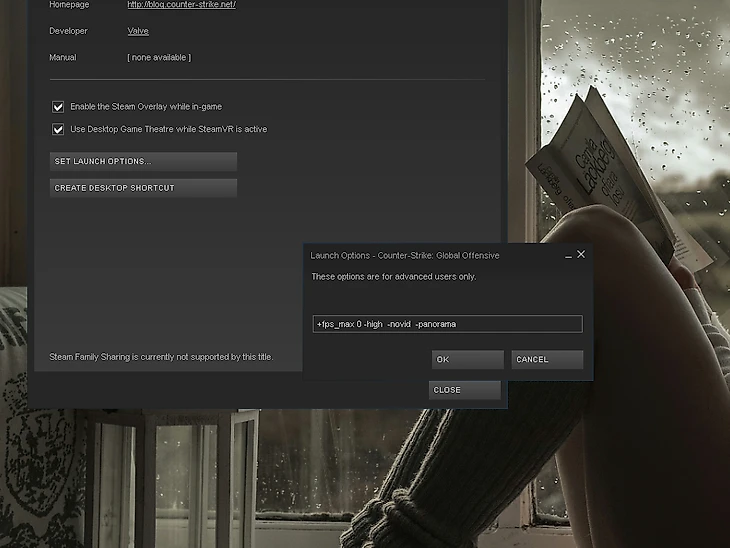Toggle Use Desktop Game Theatre while SteamVR is active
730x548 pixels.
click(58, 129)
